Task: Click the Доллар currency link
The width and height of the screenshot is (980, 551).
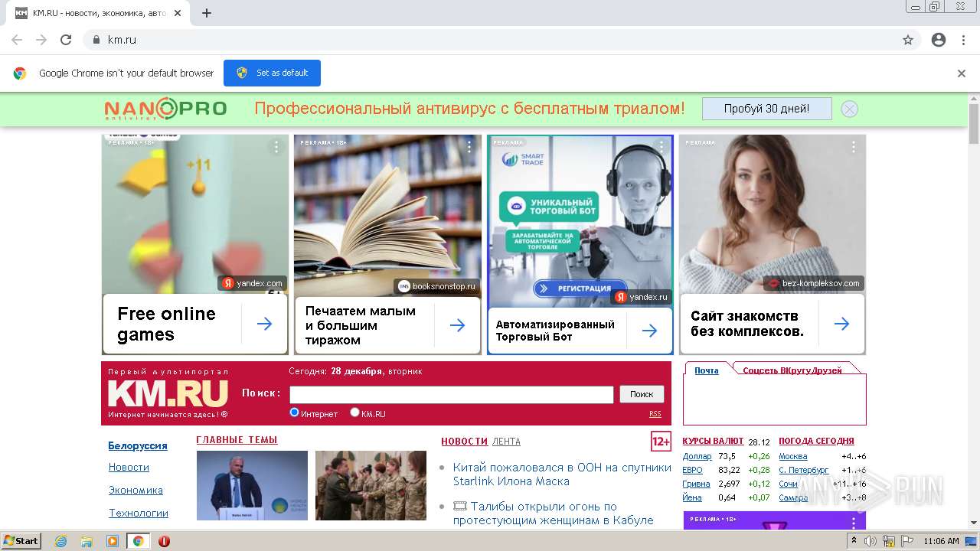Action: click(697, 456)
